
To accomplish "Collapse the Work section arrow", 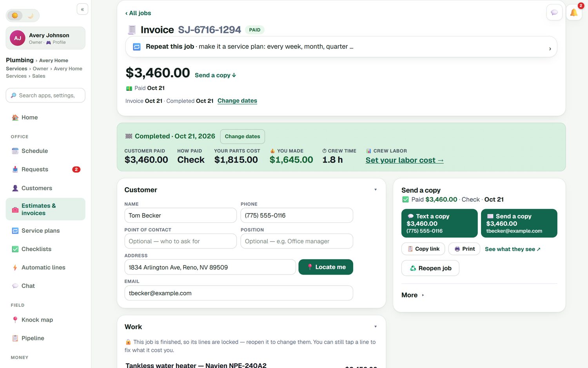I will [376, 326].
